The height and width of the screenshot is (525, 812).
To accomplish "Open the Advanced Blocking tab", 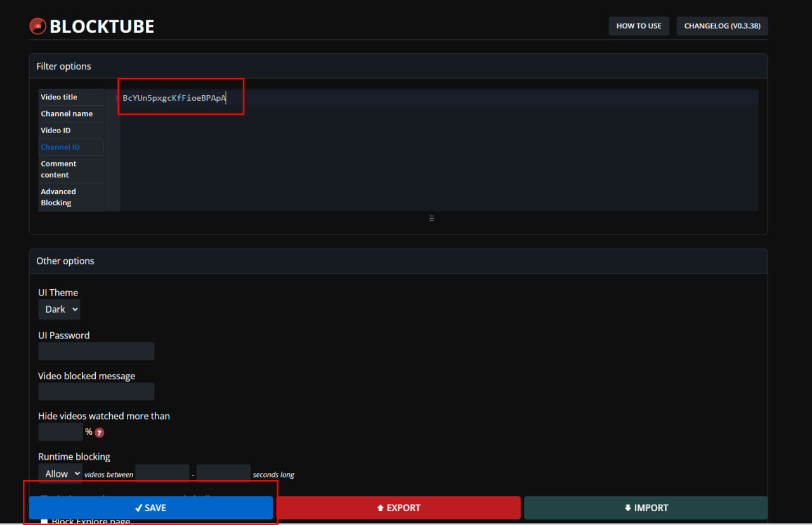I will 71,197.
